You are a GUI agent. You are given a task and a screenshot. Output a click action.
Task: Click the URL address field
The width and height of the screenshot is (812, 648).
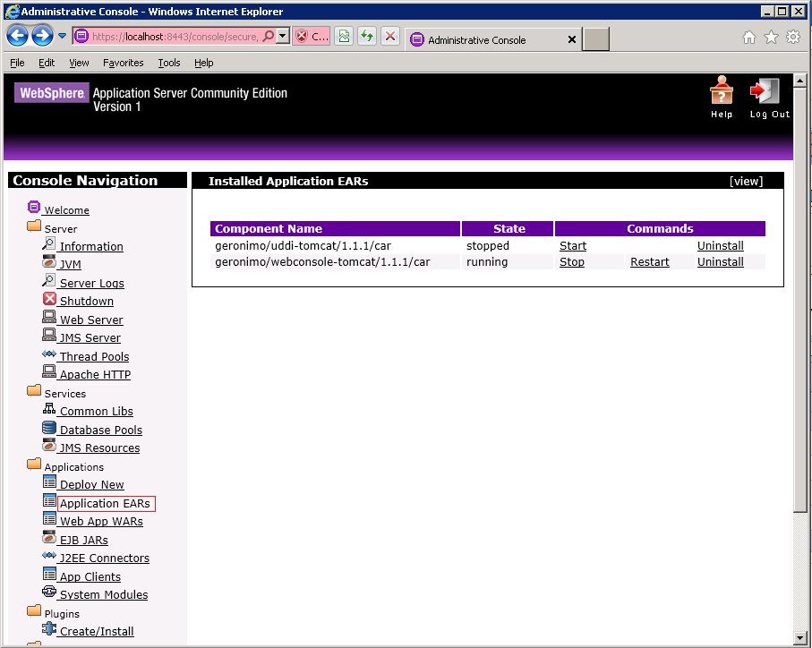(x=175, y=36)
